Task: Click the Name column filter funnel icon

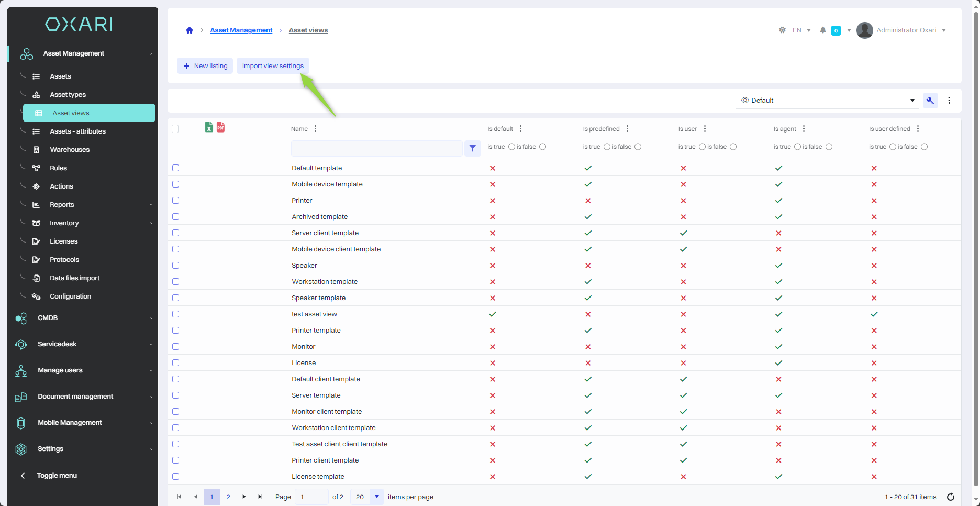Action: (472, 148)
